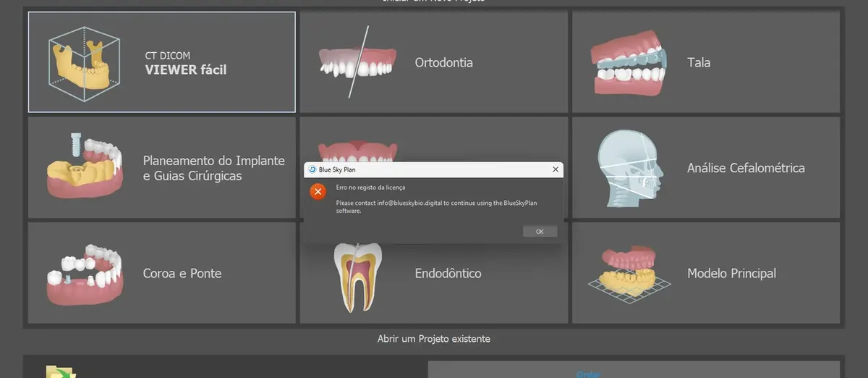Click the denture icon behind the dialog
Image resolution: width=868 pixels, height=378 pixels.
point(357,152)
